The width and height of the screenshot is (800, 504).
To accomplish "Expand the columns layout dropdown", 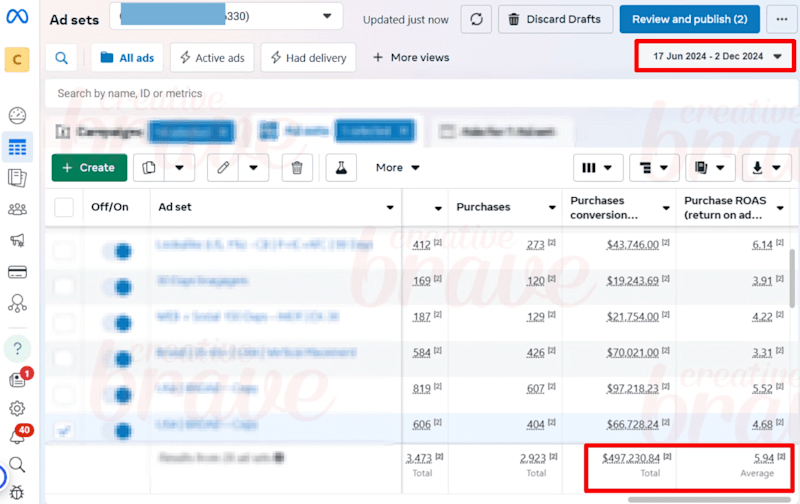I will [598, 168].
